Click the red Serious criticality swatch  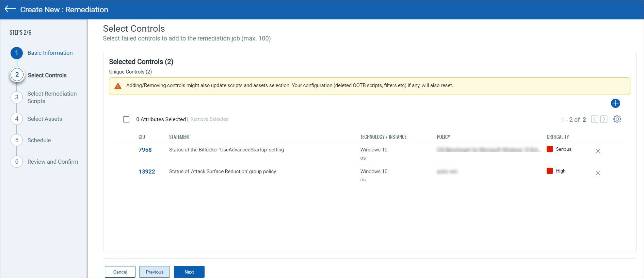(x=550, y=149)
